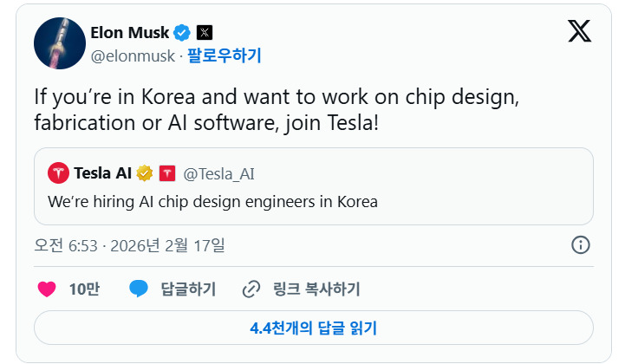Like the tweet with the pink heart icon
Image resolution: width=625 pixels, height=364 pixels.
(x=49, y=289)
